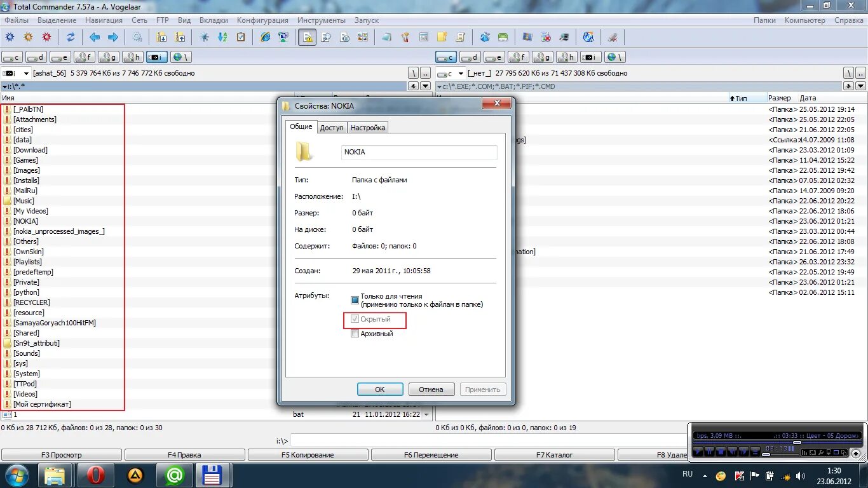Click the first blue gear toolbar icon

pyautogui.click(x=10, y=37)
